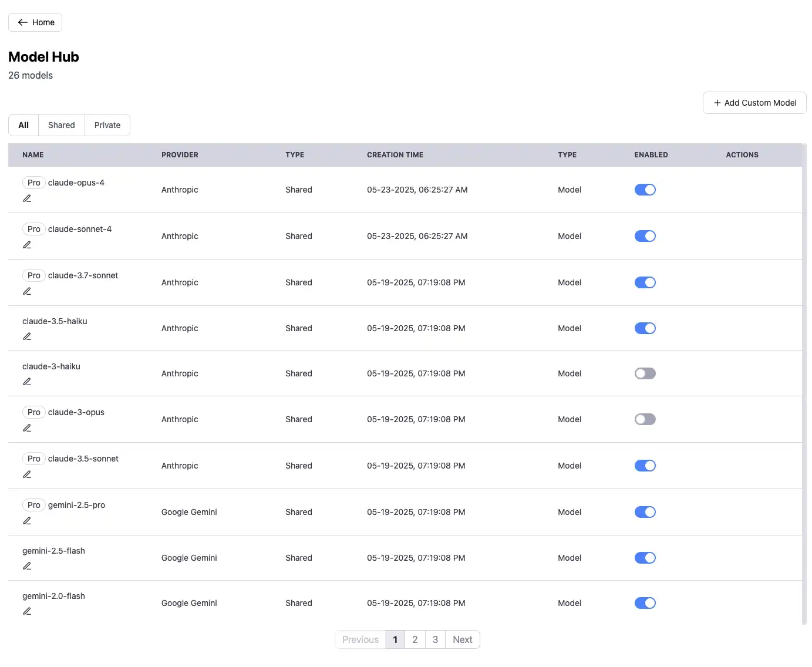This screenshot has height=667, width=812.
Task: Go to page 2 of models
Action: click(x=415, y=639)
